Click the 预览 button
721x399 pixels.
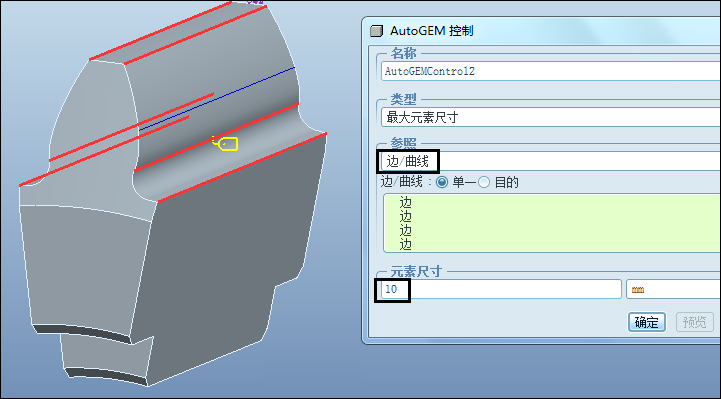(x=694, y=322)
